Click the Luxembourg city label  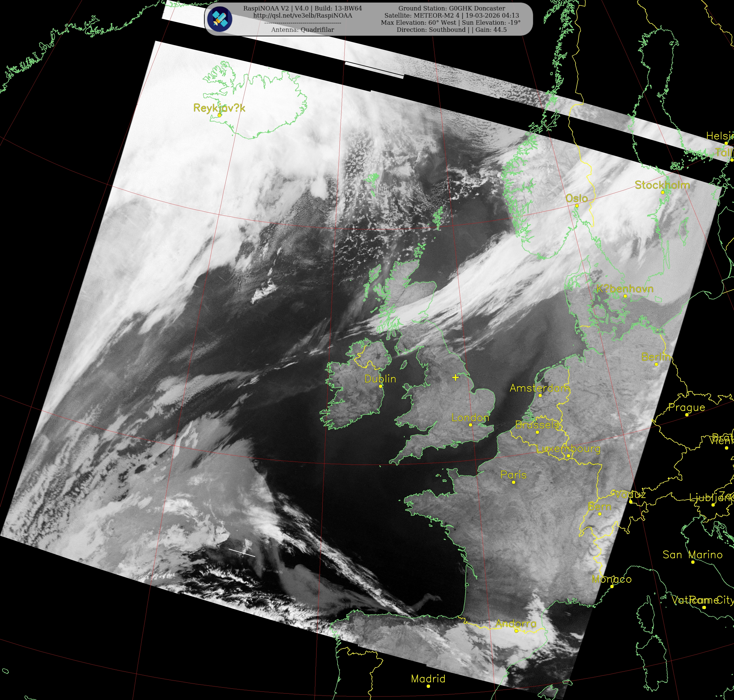568,448
